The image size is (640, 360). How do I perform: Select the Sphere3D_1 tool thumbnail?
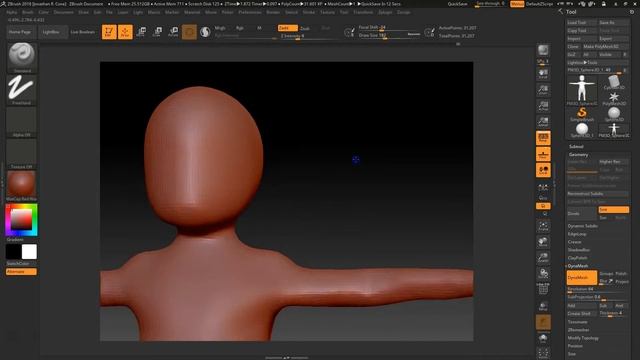pos(582,131)
